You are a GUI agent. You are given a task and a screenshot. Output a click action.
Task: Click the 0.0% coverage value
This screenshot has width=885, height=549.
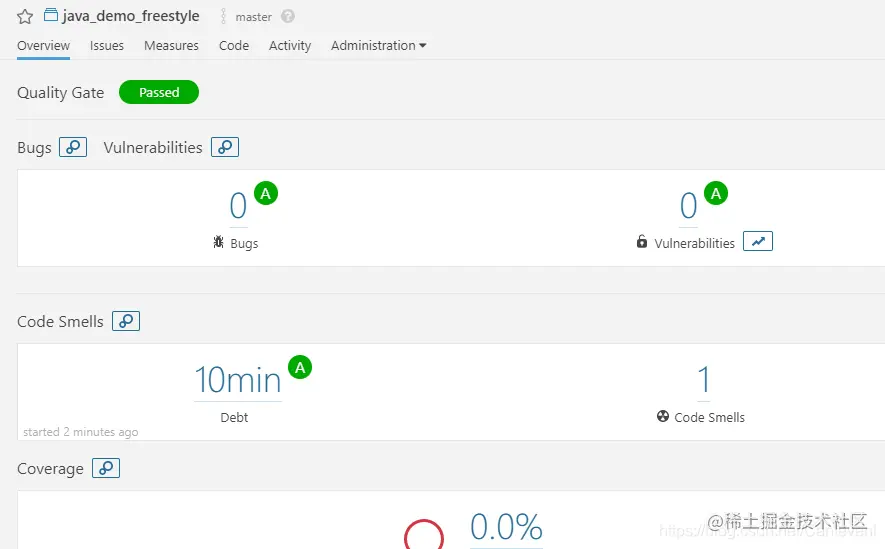[x=506, y=527]
